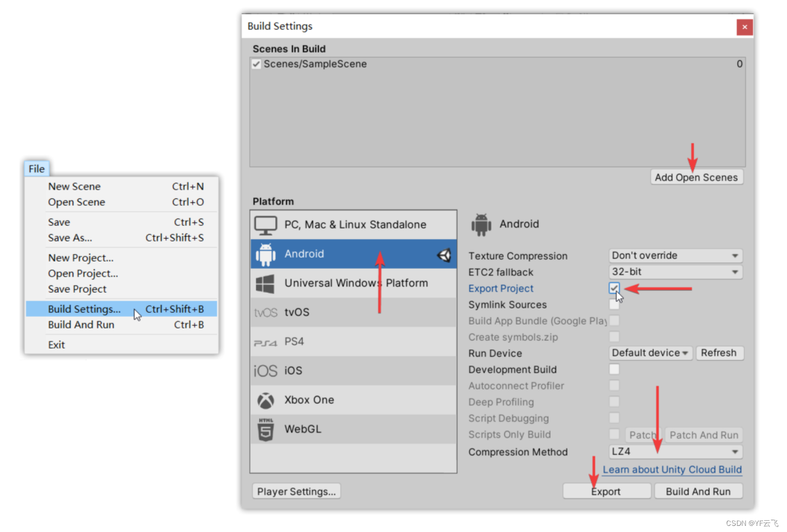Image resolution: width=787 pixels, height=532 pixels.
Task: Open the Run Device Default device dropdown
Action: click(x=650, y=353)
